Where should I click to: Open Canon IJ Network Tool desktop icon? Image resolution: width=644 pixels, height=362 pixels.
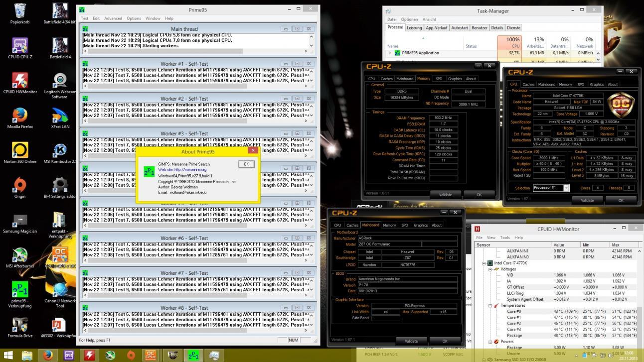click(60, 295)
